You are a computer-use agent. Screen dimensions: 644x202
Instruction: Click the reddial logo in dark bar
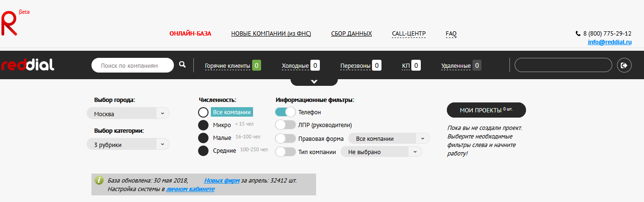(x=27, y=65)
